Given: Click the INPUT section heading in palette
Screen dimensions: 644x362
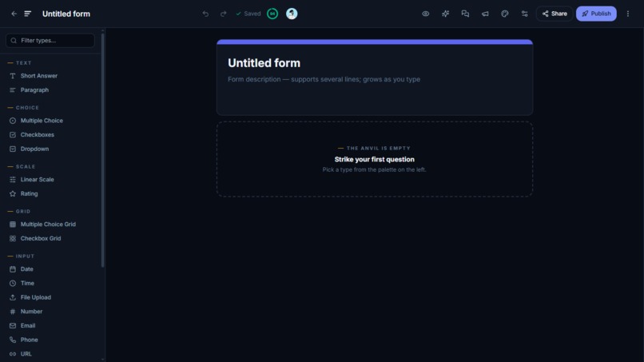Looking at the screenshot, I should 25,256.
